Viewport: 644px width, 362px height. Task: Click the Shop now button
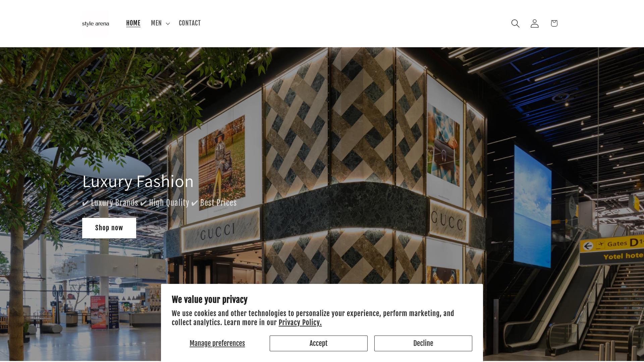[109, 228]
